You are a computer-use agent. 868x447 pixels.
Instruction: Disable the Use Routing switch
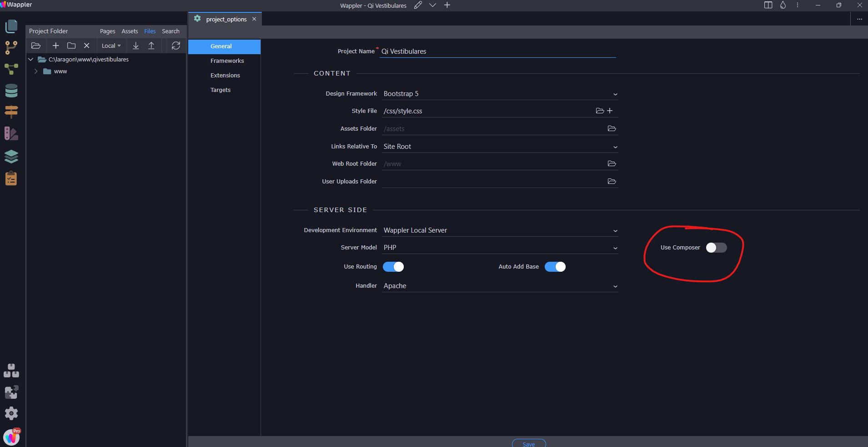coord(393,267)
